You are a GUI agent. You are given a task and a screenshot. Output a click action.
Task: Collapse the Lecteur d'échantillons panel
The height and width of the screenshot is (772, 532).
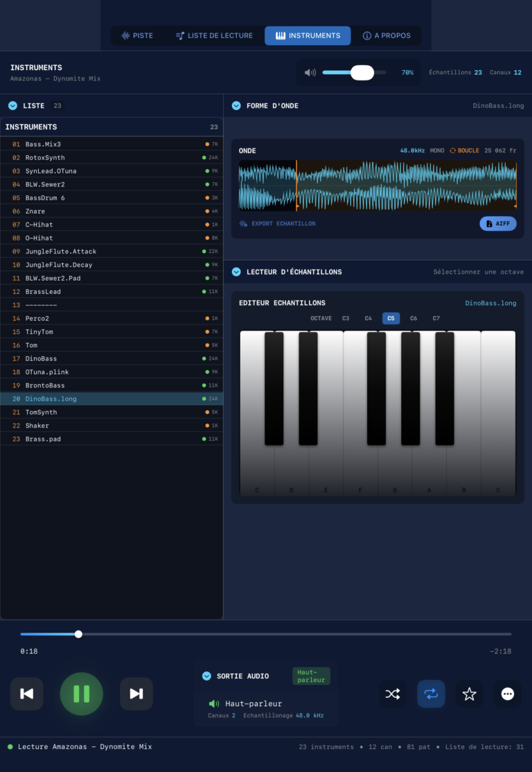[x=237, y=272]
